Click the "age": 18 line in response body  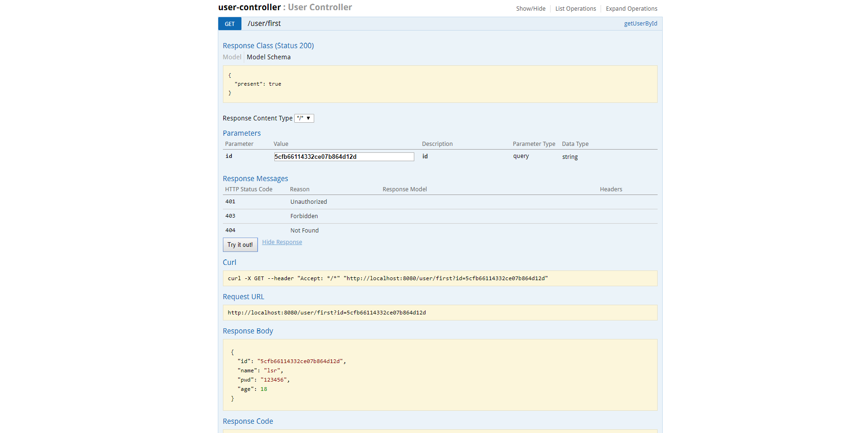(253, 389)
